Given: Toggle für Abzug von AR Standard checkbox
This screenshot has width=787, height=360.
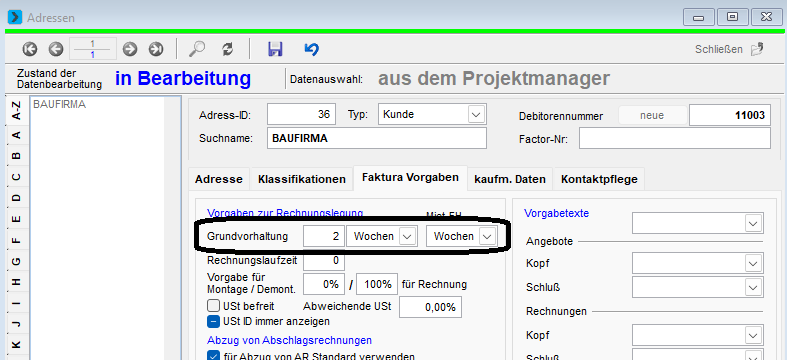Looking at the screenshot, I should point(213,356).
